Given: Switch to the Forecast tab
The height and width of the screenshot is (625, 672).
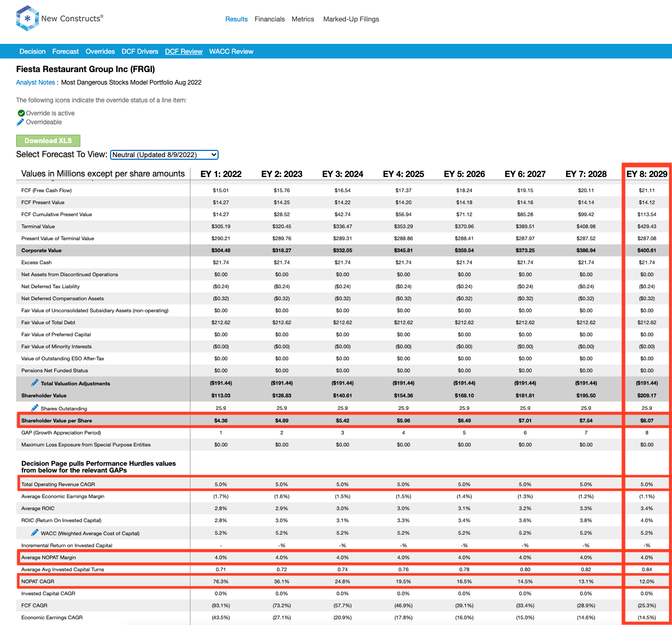Looking at the screenshot, I should coord(65,51).
